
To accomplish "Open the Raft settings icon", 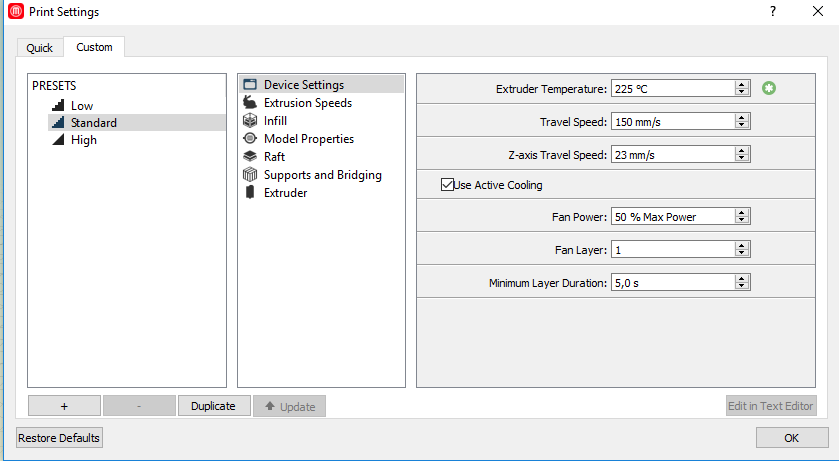I will [x=251, y=157].
